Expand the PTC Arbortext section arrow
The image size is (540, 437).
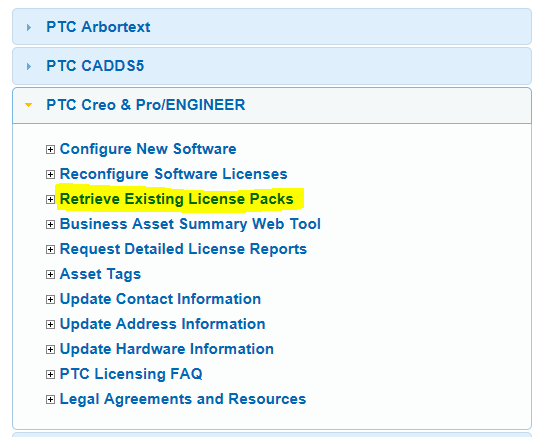[29, 28]
